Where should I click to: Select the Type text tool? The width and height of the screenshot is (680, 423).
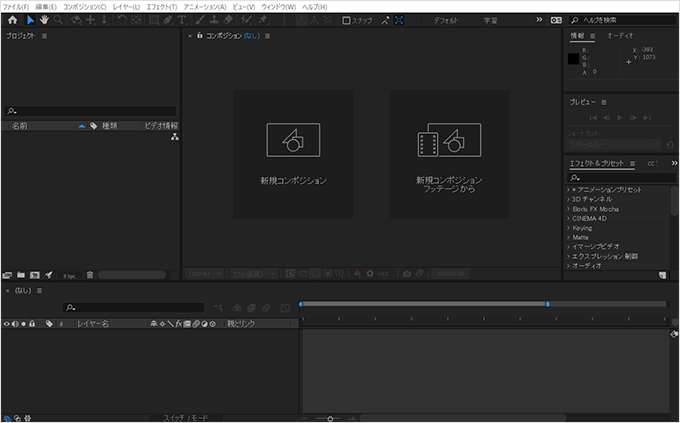tap(182, 20)
